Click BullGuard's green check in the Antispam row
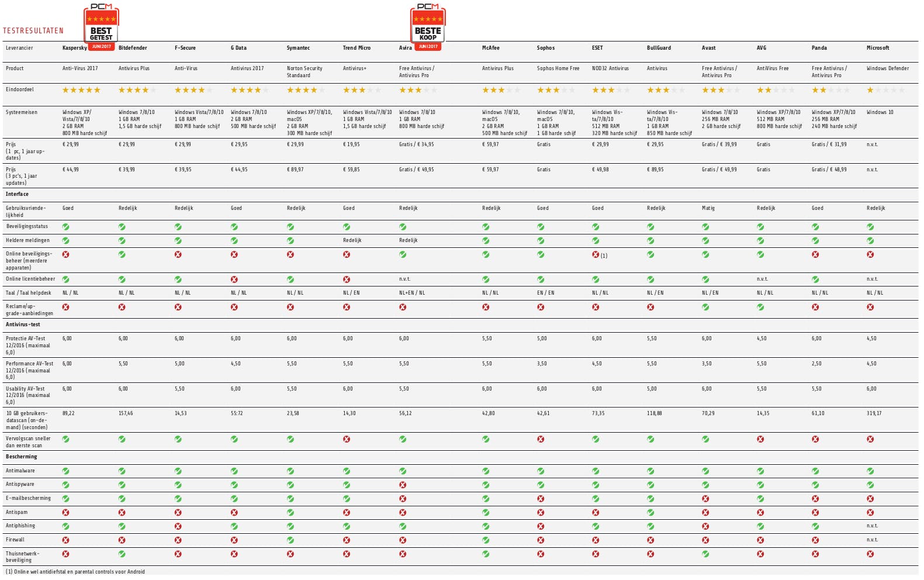Screen dimensions: 924x580 tap(650, 513)
